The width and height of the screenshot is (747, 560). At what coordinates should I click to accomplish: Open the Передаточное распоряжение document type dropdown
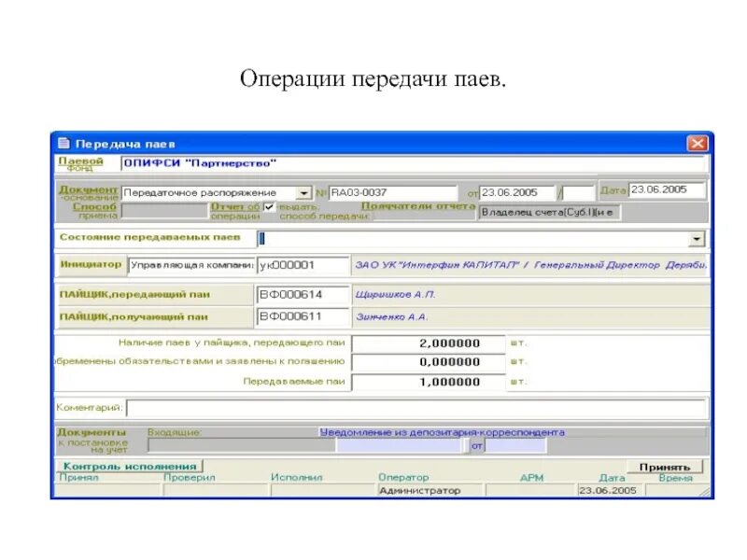(303, 193)
